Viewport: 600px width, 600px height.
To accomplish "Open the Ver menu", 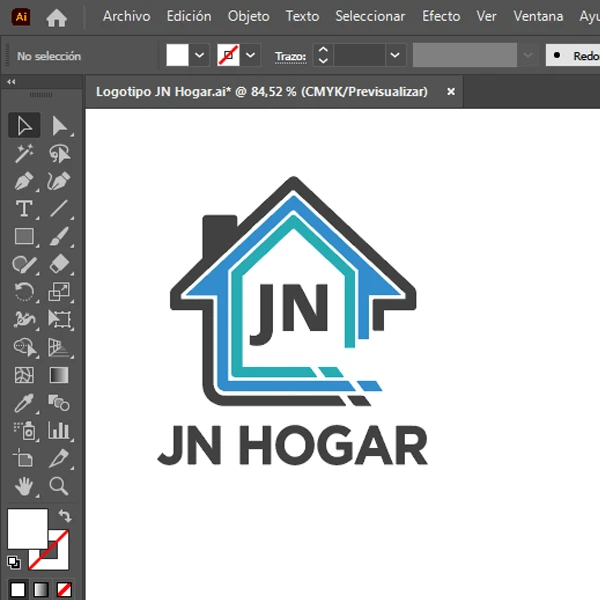I will pyautogui.click(x=486, y=16).
